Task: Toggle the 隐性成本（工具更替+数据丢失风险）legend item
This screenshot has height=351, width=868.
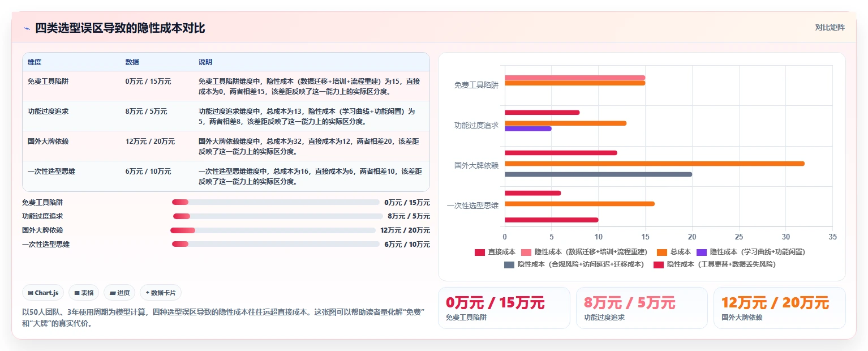Action: 715,264
